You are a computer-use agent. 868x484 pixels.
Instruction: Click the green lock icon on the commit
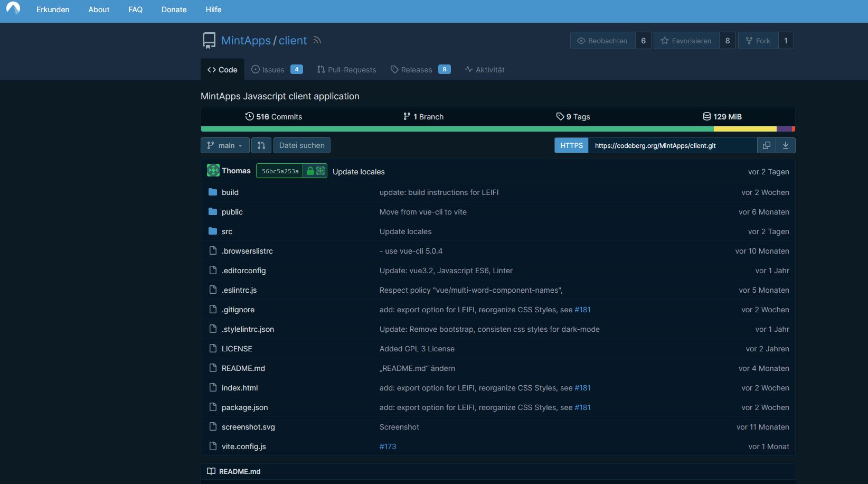coord(310,171)
